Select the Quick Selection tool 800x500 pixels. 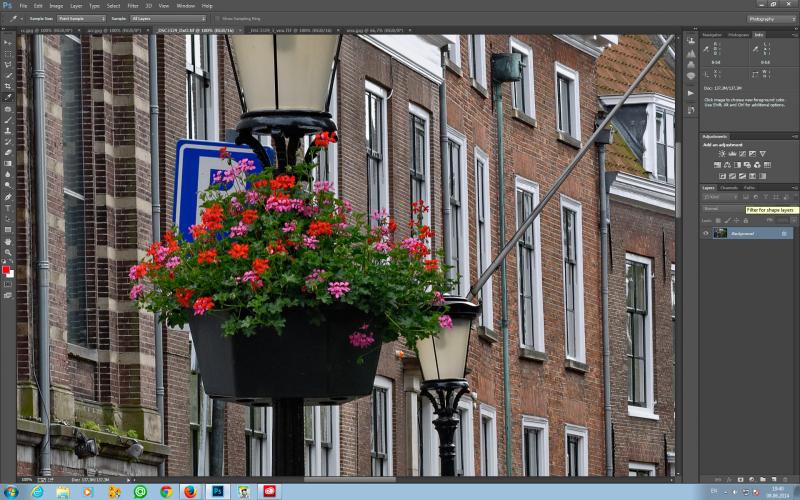click(8, 76)
